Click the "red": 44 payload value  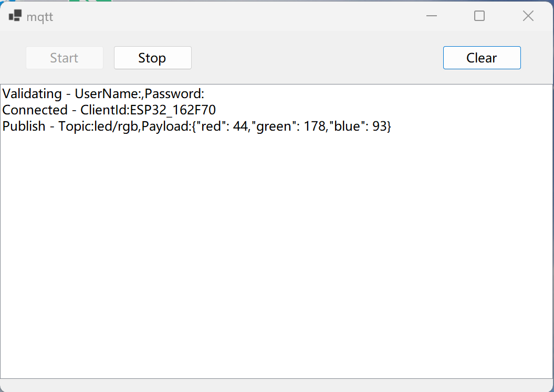222,126
